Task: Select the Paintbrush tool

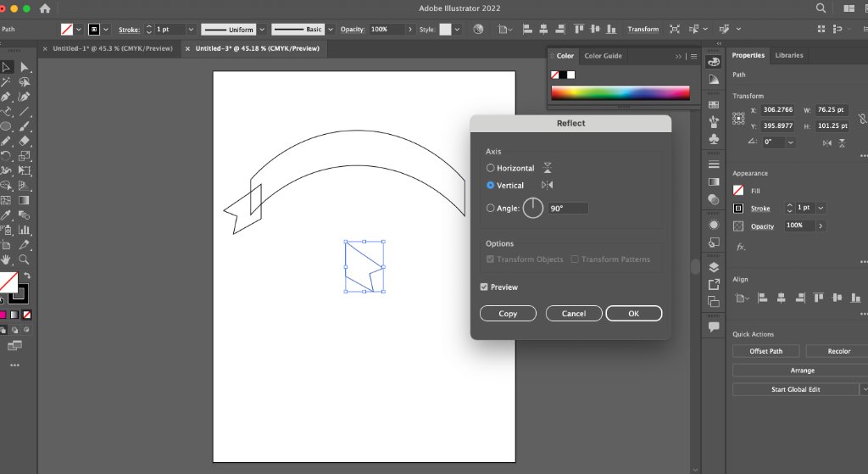Action: point(25,126)
